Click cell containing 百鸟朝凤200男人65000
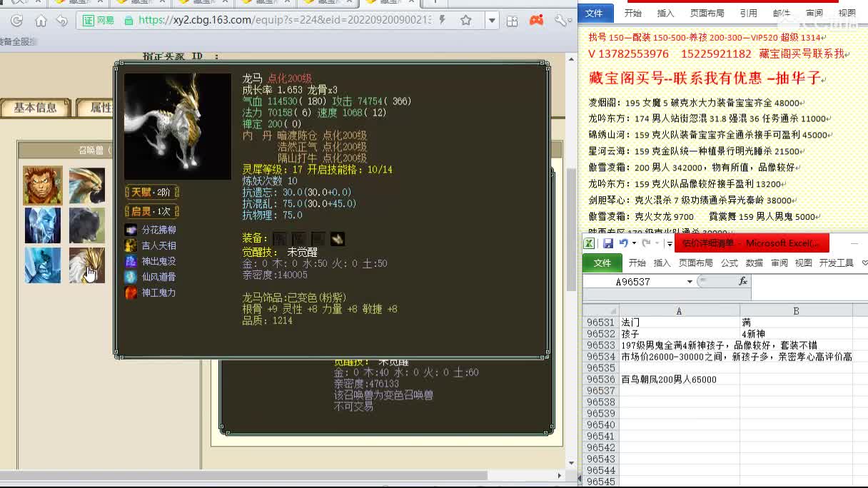The image size is (868, 488). (x=679, y=380)
